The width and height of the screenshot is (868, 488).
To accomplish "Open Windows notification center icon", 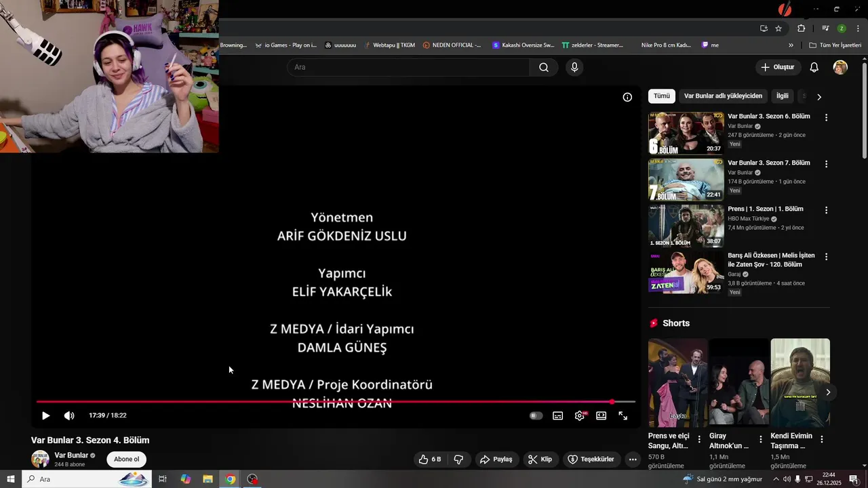I will click(x=854, y=479).
